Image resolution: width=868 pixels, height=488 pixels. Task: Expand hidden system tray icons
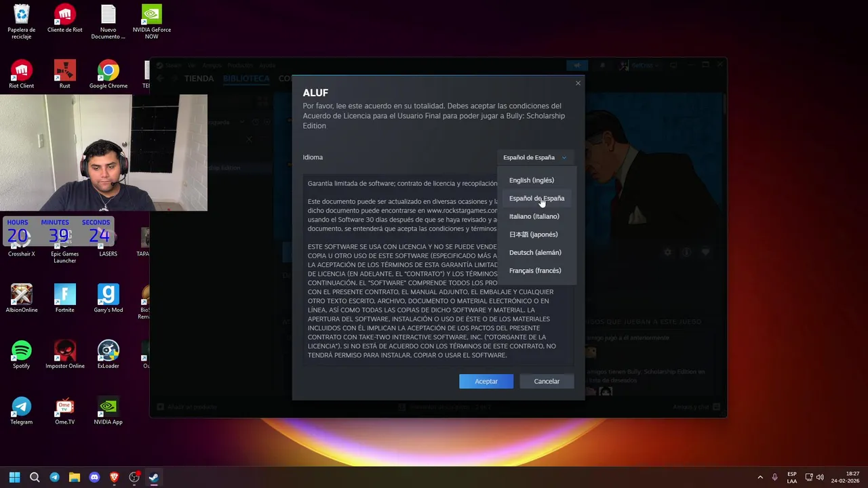coord(760,477)
